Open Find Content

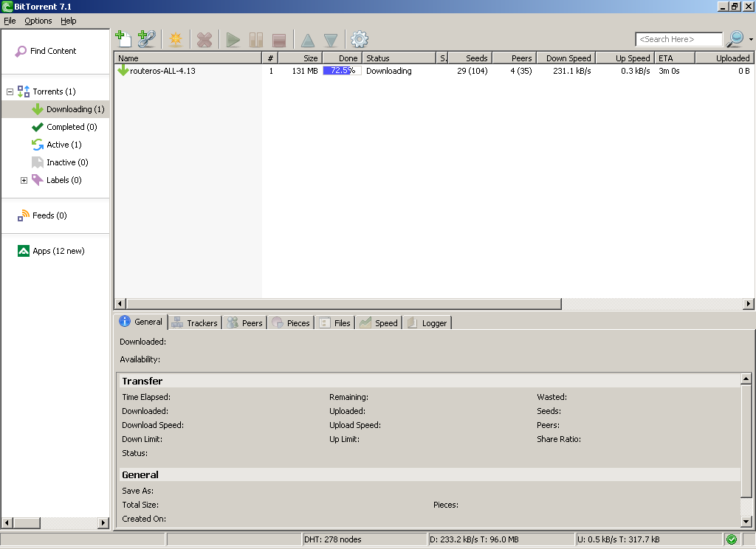[46, 51]
